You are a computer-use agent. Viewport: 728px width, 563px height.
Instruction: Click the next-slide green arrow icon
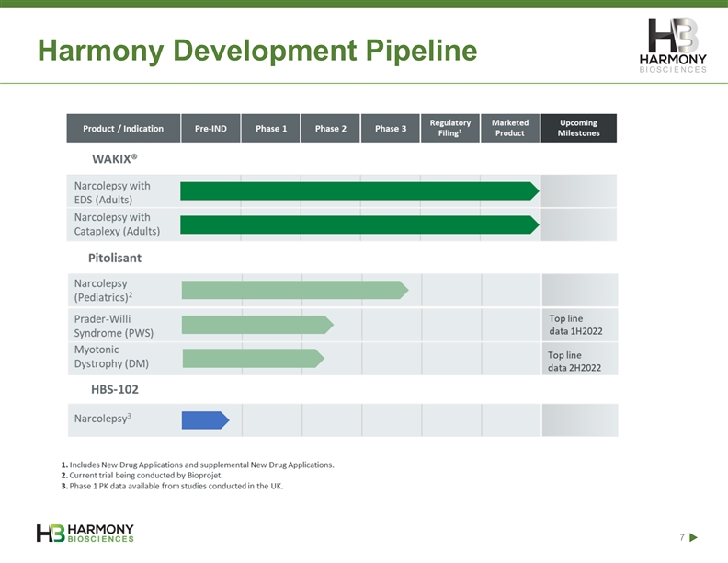click(694, 537)
